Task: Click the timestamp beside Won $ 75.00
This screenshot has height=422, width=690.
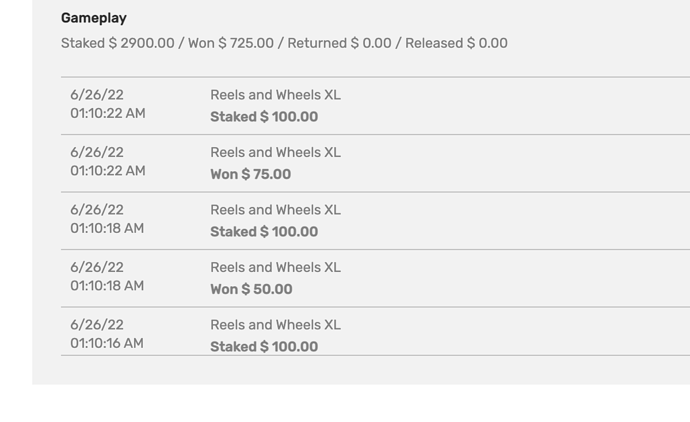Action: 107,171
